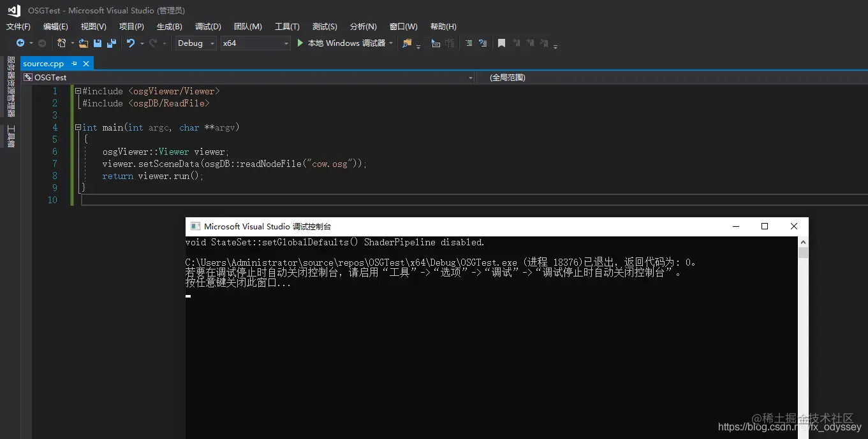Close the source.cpp tab
868x439 pixels.
tap(86, 63)
